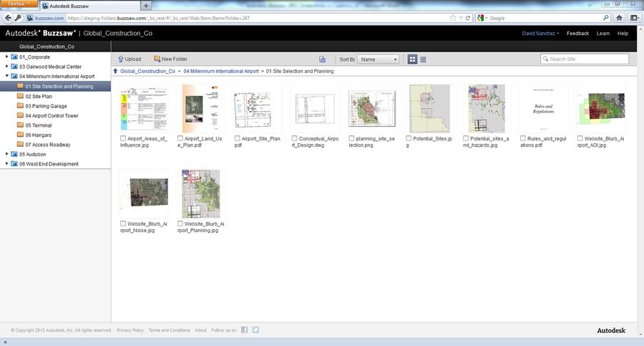Screen dimensions: 644x346
Task: Check the Potential_Sites.jpg checkbox
Action: click(409, 139)
